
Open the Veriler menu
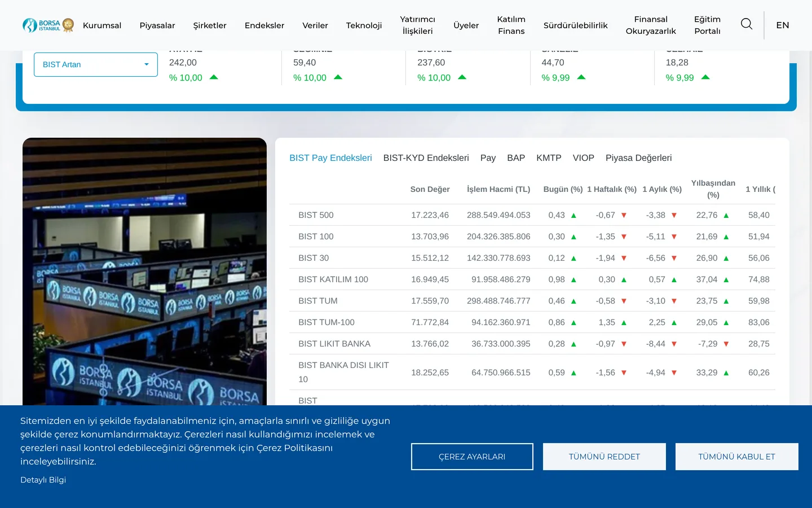315,25
